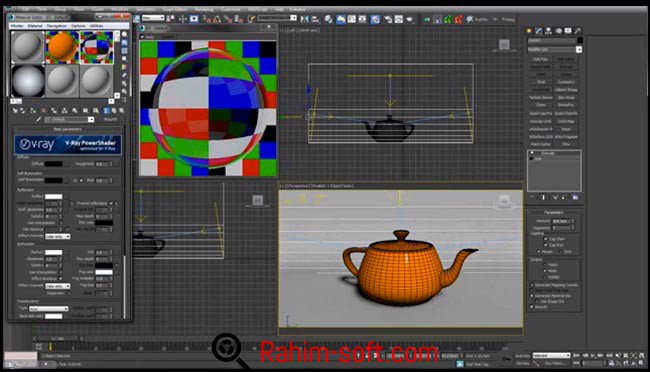Click the Get Material icon
The width and height of the screenshot is (650, 372).
(15, 111)
